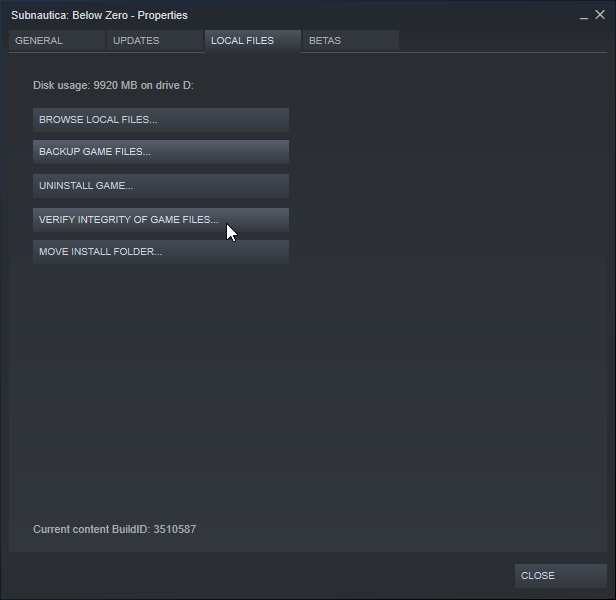Click the Close button at bottom
Viewport: 616px width, 600px height.
coord(561,576)
